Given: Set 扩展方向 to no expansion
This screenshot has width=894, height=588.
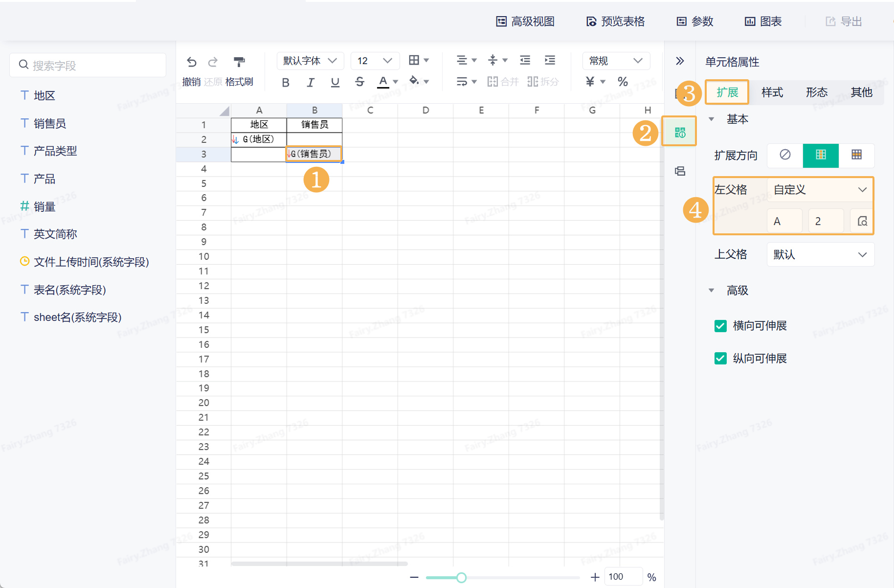Looking at the screenshot, I should [x=785, y=155].
